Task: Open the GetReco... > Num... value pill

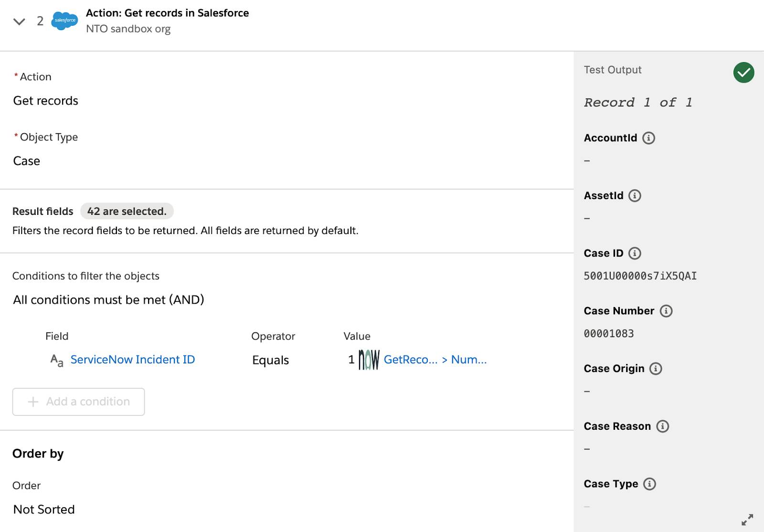Action: pyautogui.click(x=435, y=360)
